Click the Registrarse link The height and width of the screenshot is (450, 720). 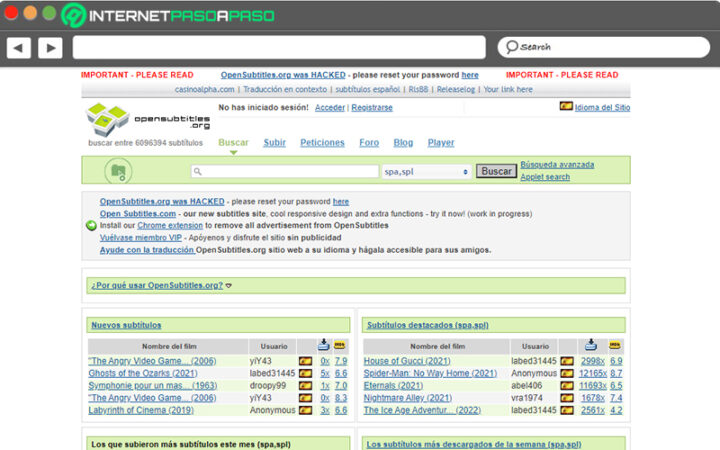pyautogui.click(x=372, y=108)
